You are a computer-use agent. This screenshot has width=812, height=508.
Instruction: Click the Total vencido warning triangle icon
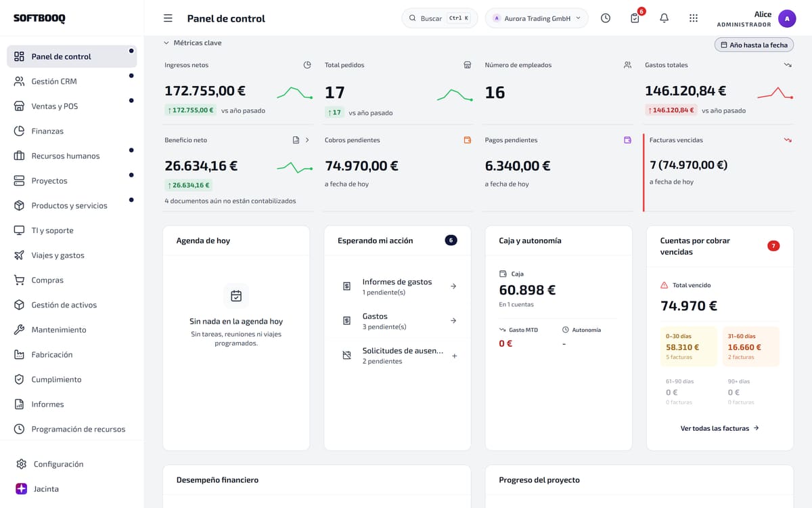click(x=664, y=285)
